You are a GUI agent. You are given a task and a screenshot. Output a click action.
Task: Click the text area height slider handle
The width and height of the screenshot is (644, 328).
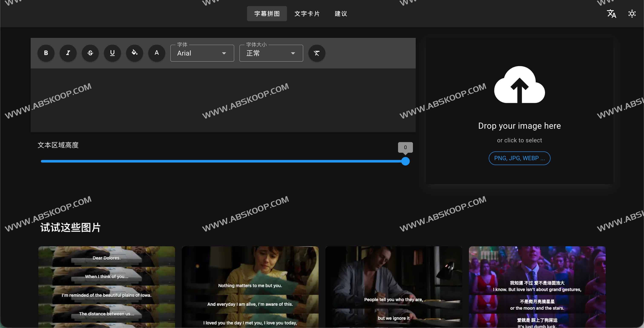click(x=405, y=161)
